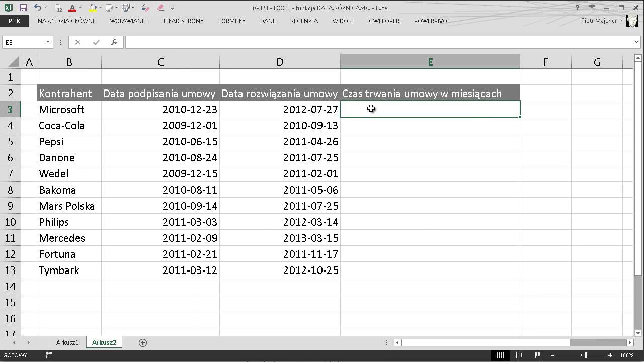Screen dimensions: 644x362
Task: Select row 5 header
Action: (10, 142)
